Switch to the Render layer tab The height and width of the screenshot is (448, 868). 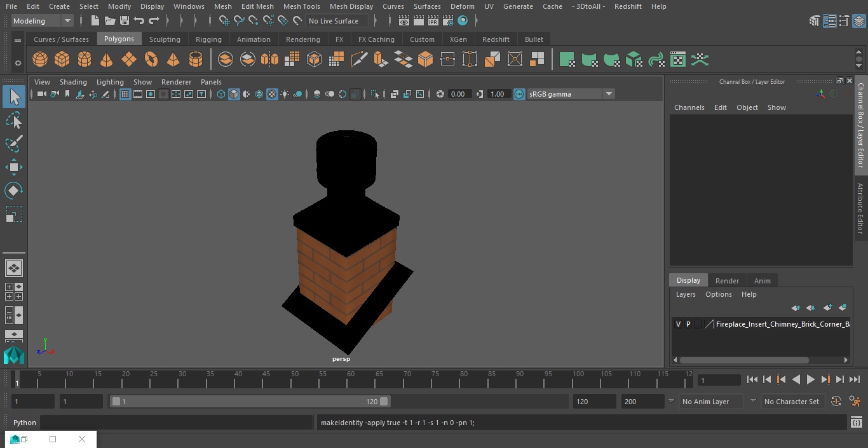coord(727,281)
